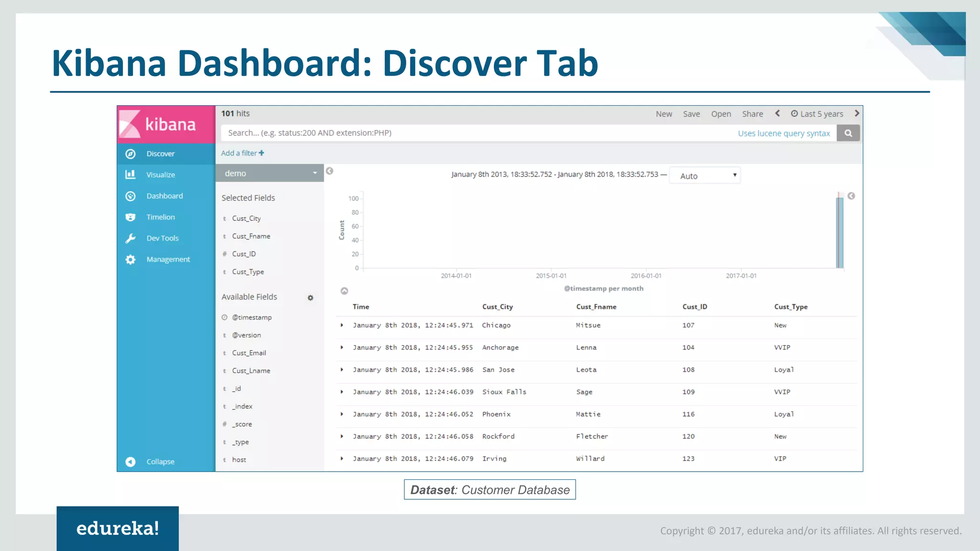Click the Dashboard gauge icon

130,196
